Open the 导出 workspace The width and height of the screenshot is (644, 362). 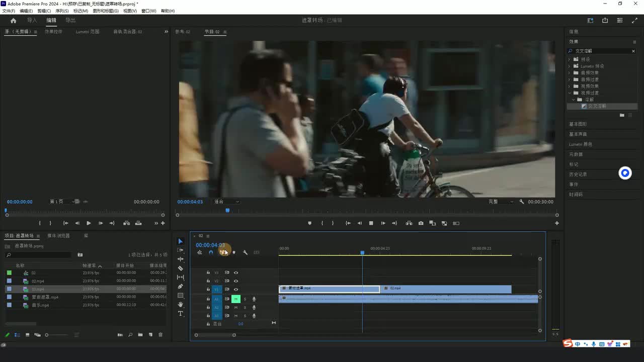click(70, 21)
